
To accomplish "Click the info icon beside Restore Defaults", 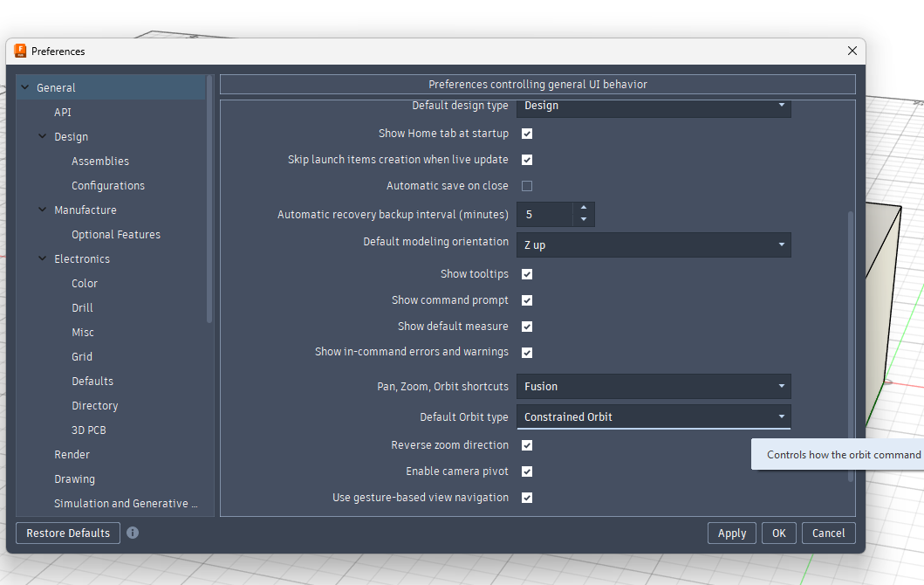I will point(133,533).
